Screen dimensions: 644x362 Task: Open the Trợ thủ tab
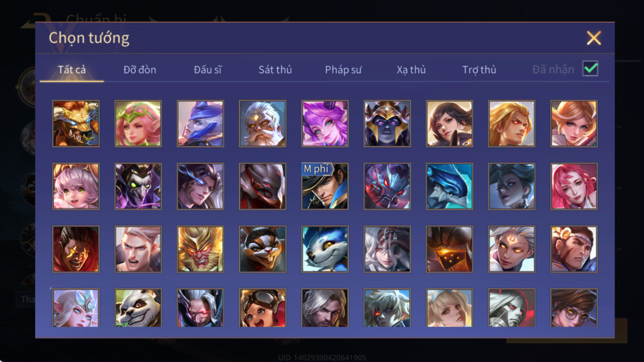479,70
